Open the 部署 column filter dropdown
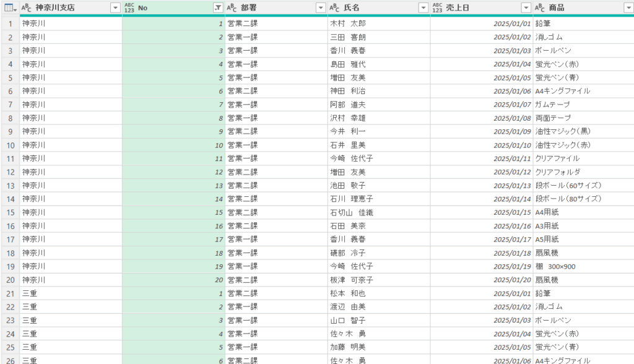This screenshot has width=634, height=364. pyautogui.click(x=320, y=7)
